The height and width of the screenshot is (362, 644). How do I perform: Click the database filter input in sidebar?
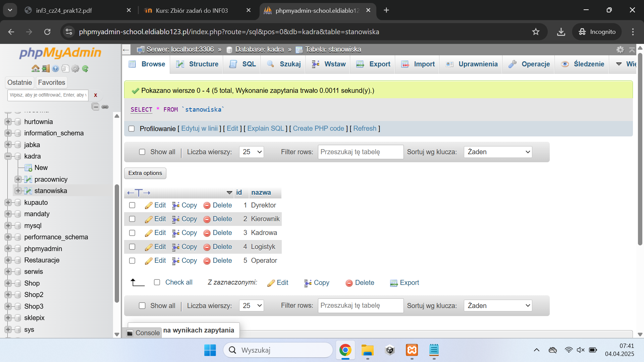click(x=48, y=95)
